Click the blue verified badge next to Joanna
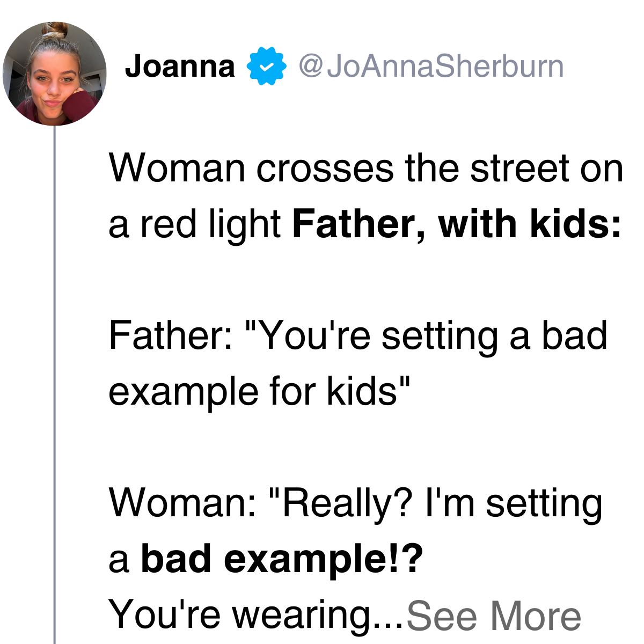The height and width of the screenshot is (644, 644). [x=266, y=66]
